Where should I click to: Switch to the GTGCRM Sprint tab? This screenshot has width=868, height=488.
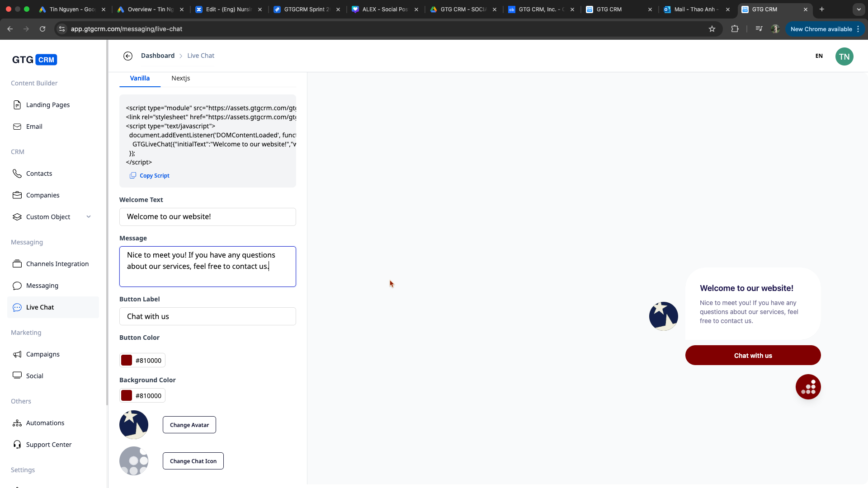(x=307, y=9)
